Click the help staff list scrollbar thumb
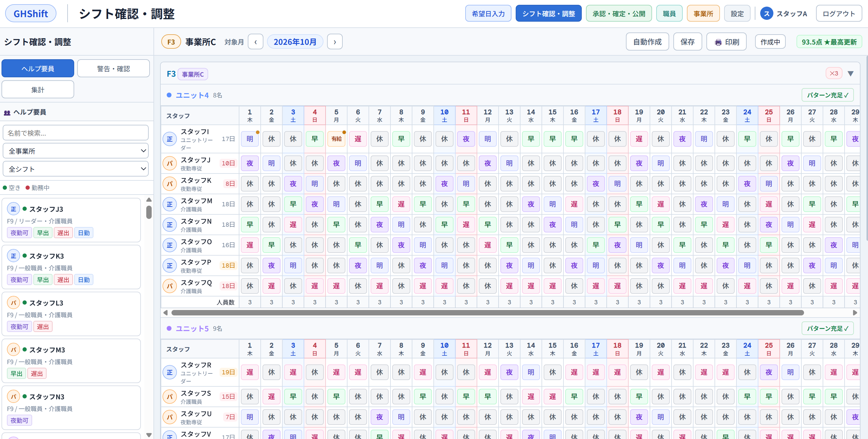 149,212
